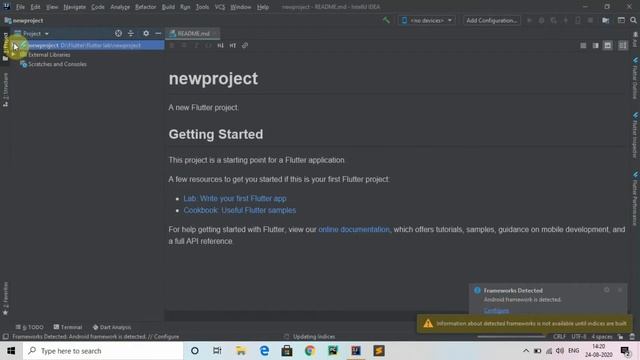
Task: Open the Dart Analysis tool window
Action: (111, 327)
